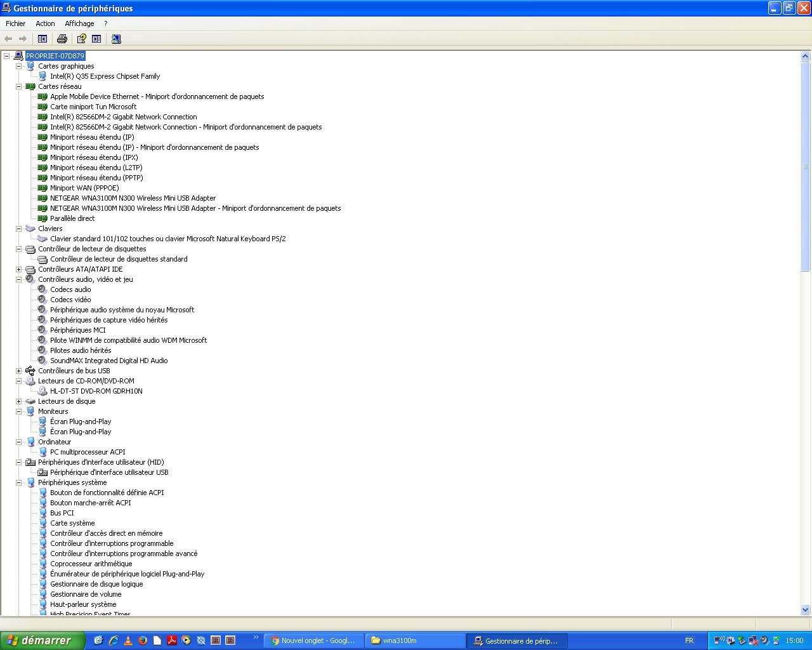Image resolution: width=812 pixels, height=650 pixels.
Task: Click the floppy controller icon beside Contrôleur de lecteur de disquettes standard
Action: pos(43,259)
